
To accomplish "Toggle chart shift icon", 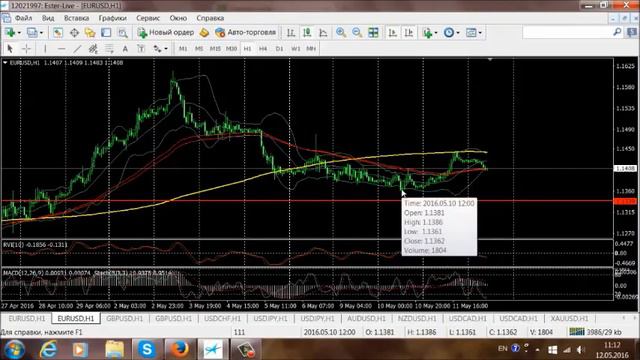I will point(409,33).
